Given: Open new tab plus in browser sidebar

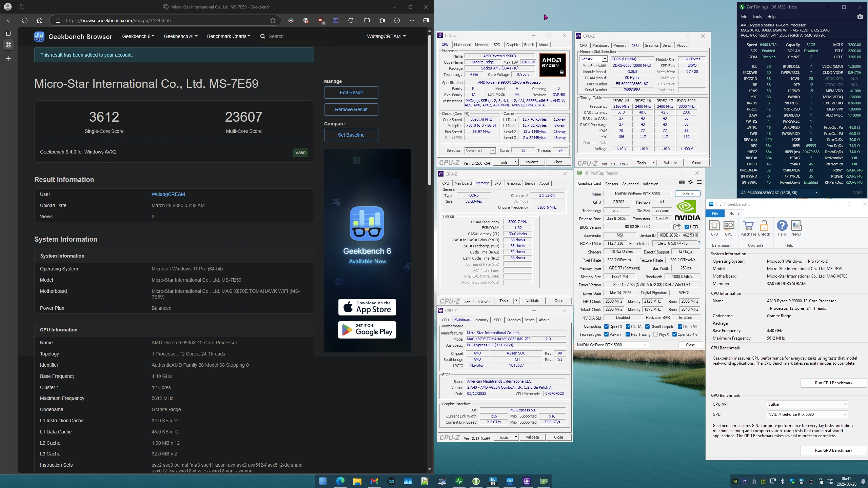Looking at the screenshot, I should 8,59.
